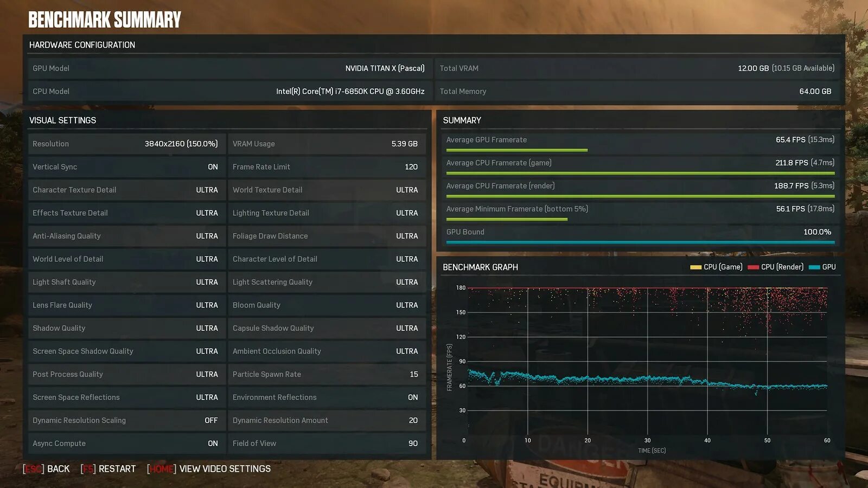Select the World Level of Detail row
868x488 pixels.
[x=126, y=259]
